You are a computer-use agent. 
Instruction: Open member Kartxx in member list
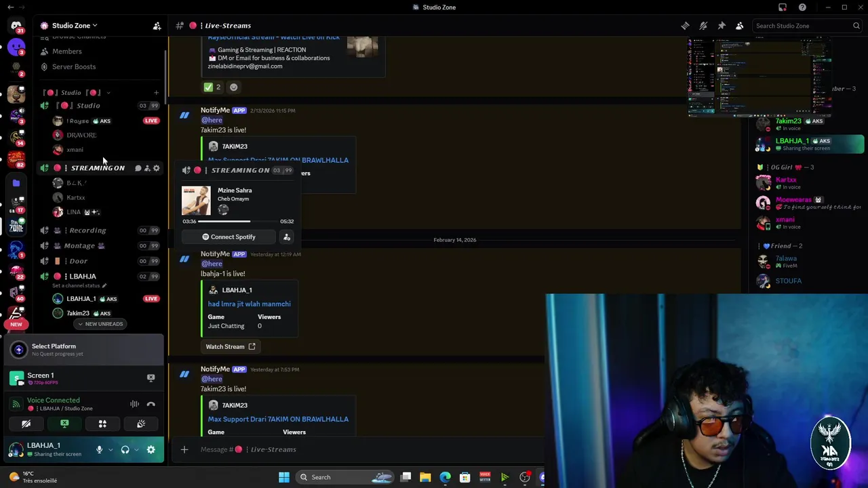(x=810, y=183)
